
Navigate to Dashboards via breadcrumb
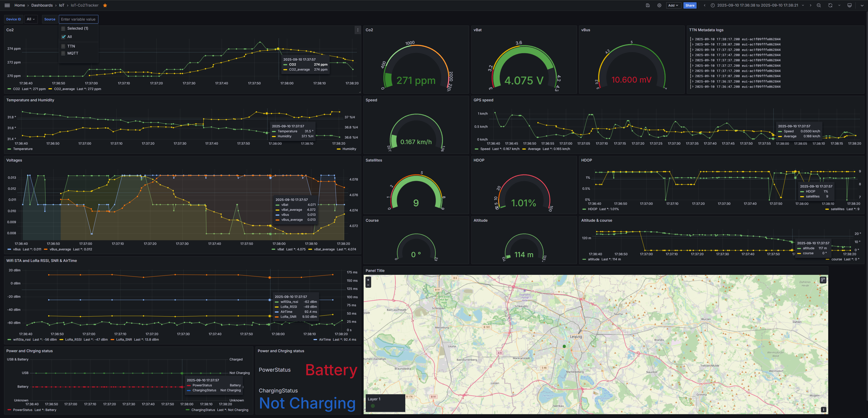tap(42, 5)
